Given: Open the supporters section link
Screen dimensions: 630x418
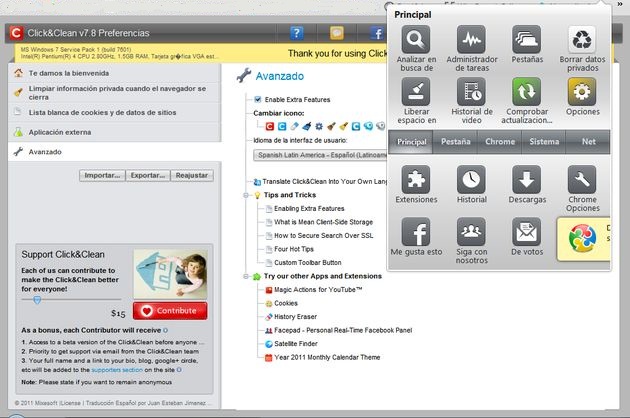Looking at the screenshot, I should point(117,370).
